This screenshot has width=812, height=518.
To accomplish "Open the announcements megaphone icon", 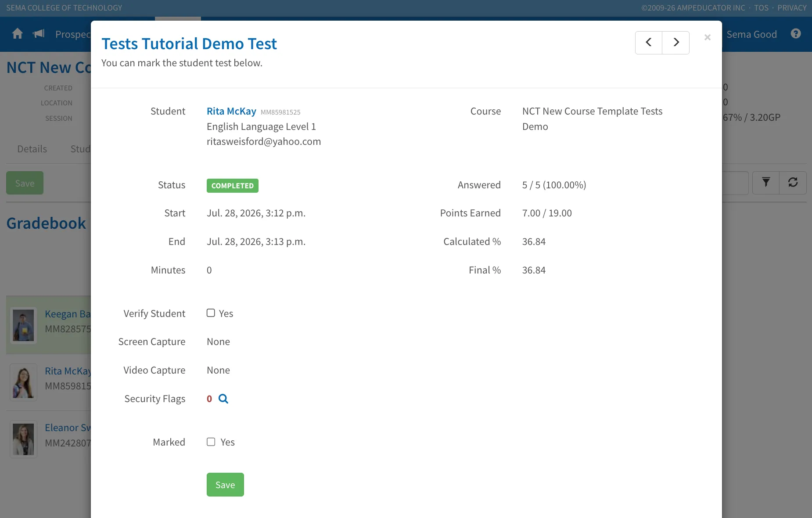I will point(39,34).
